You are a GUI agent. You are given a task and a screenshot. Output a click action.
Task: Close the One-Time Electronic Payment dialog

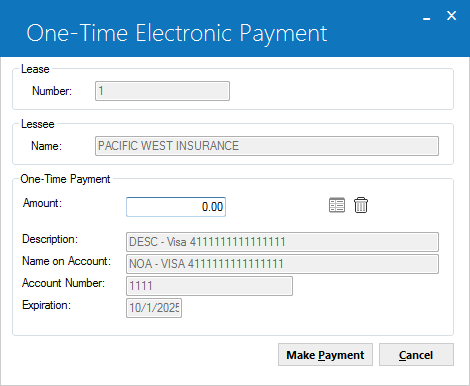(x=451, y=15)
